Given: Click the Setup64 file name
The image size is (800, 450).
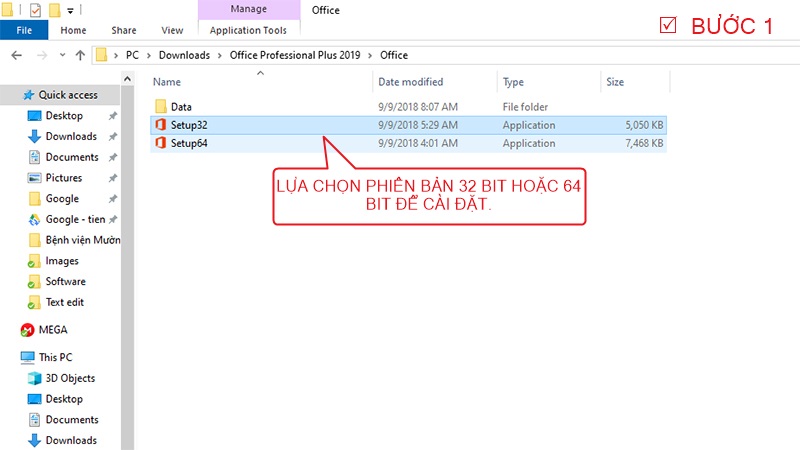Looking at the screenshot, I should tap(189, 143).
